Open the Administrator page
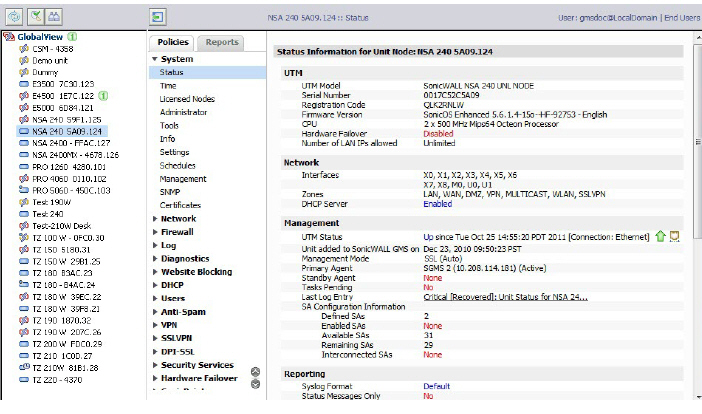The width and height of the screenshot is (702, 414). click(183, 112)
